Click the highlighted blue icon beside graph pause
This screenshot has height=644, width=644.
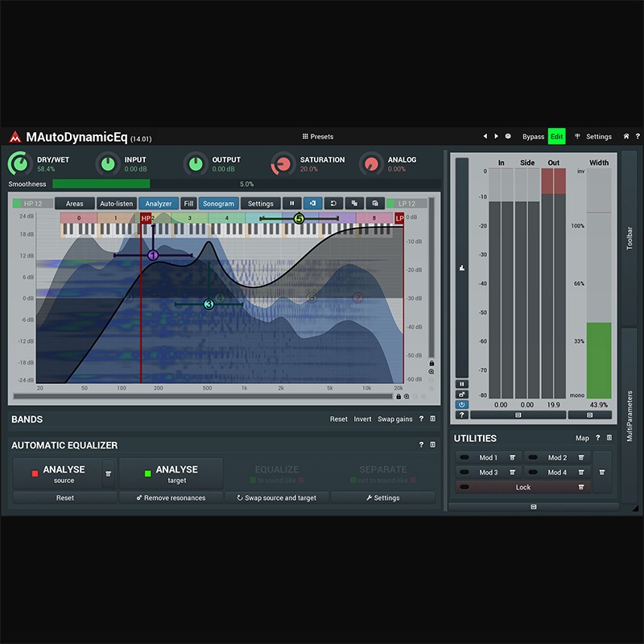312,204
